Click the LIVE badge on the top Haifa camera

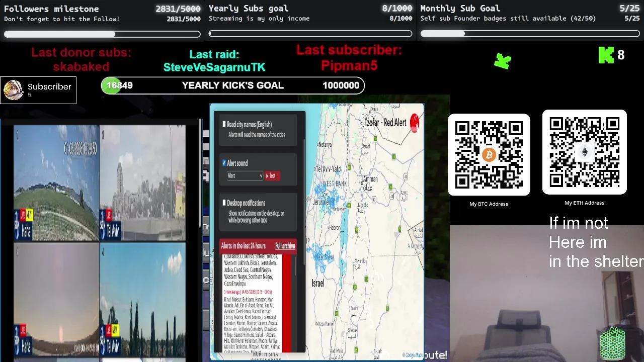click(x=22, y=215)
